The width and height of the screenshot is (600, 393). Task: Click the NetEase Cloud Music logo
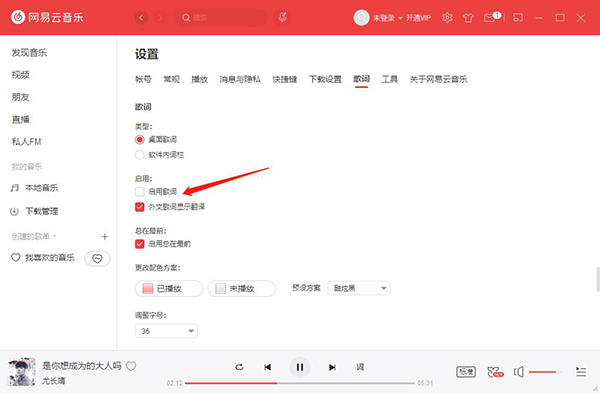click(x=47, y=17)
